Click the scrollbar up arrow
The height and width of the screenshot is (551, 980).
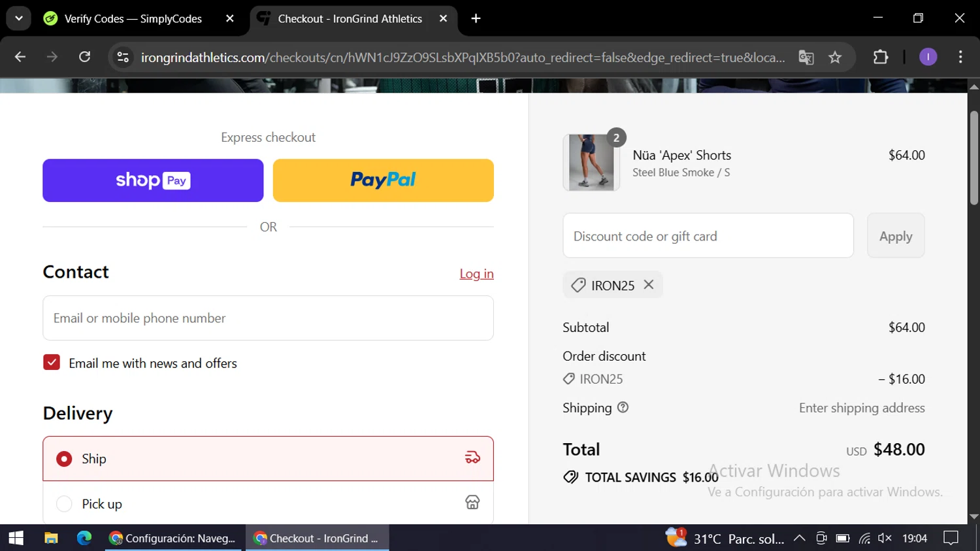(974, 86)
